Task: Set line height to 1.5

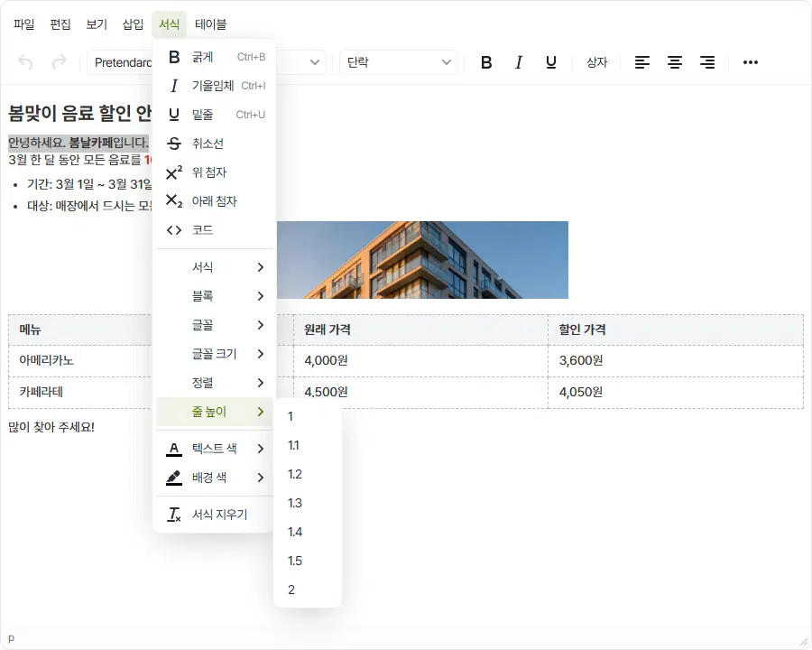Action: [307, 561]
